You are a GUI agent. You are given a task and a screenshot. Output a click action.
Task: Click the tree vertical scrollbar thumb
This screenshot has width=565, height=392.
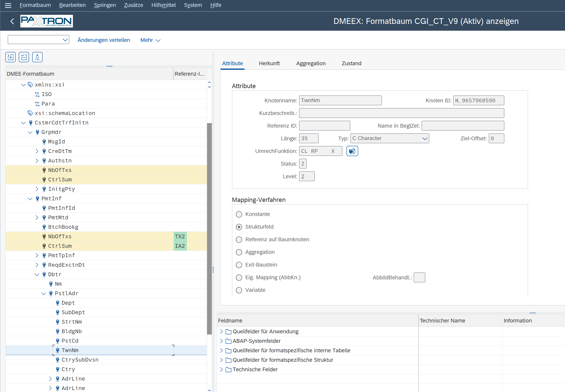coord(209,228)
